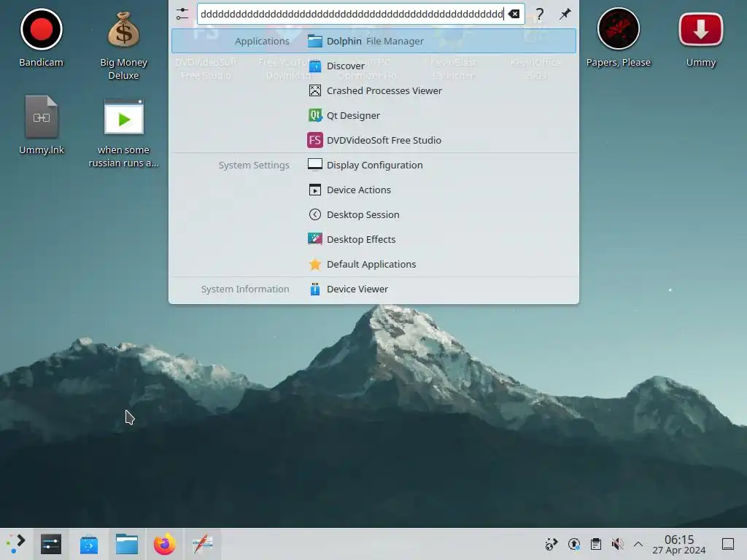Viewport: 747px width, 560px height.
Task: Open Device Actions settings entry
Action: coord(373,190)
